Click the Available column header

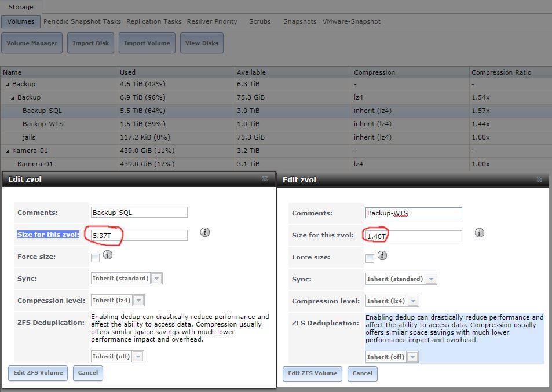click(x=293, y=72)
